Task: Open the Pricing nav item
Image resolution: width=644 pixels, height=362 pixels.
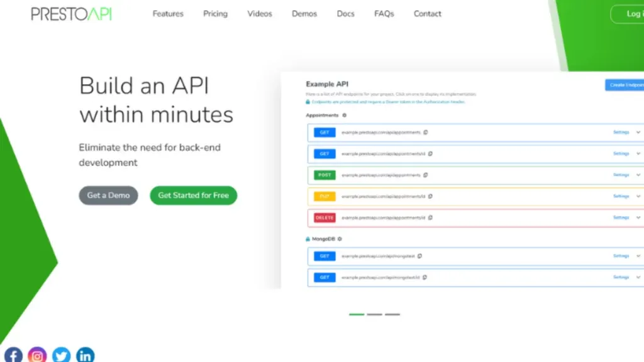Action: pos(215,14)
